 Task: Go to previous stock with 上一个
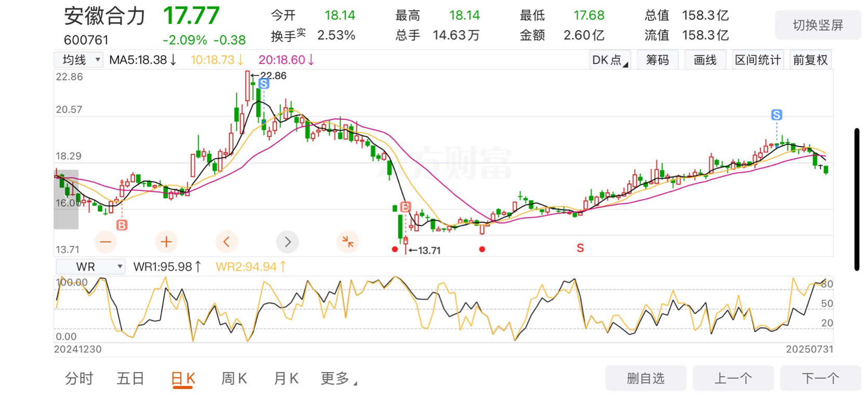(733, 378)
